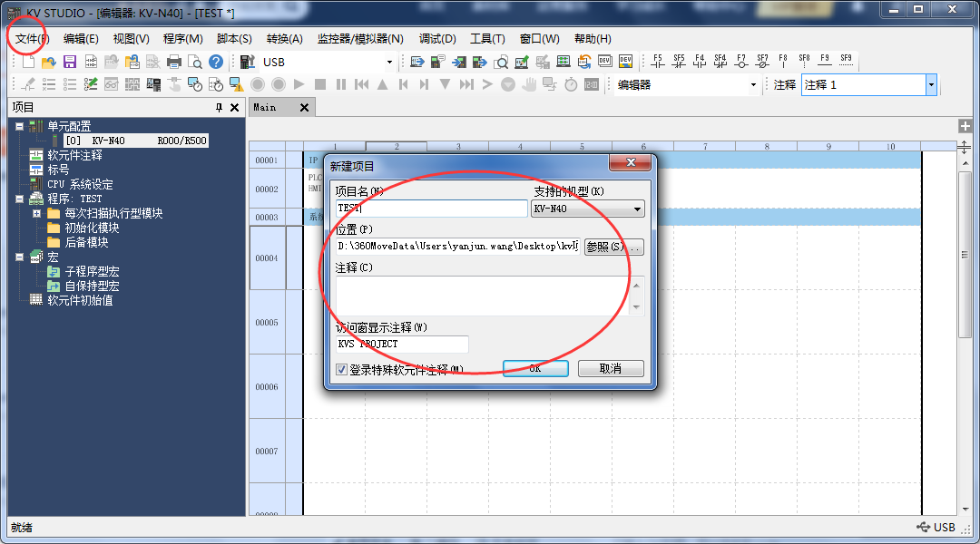Select SF9 delete horizontal line tool

[x=847, y=61]
